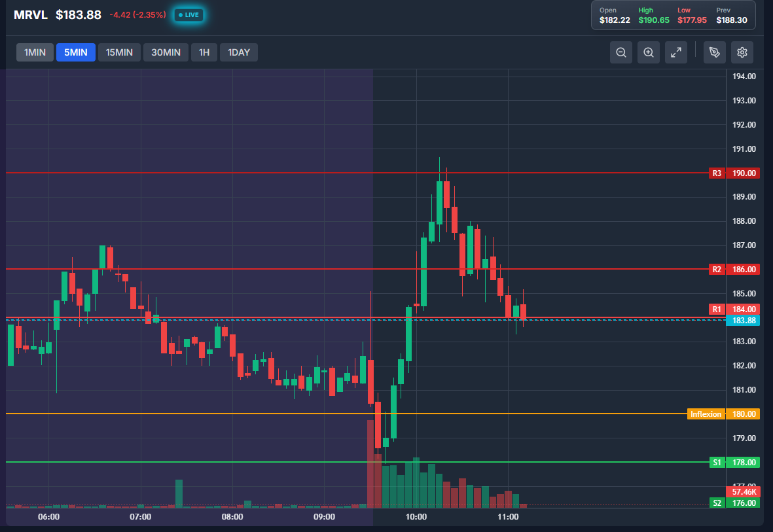Open chart settings gear
Viewport: 773px width, 532px height.
pyautogui.click(x=742, y=52)
